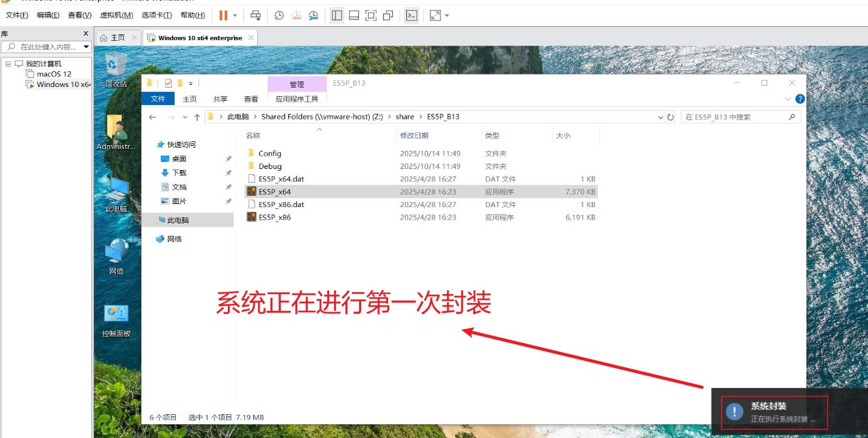Expand the Explorer ribbon chevron
Image resolution: width=868 pixels, height=438 pixels.
click(788, 99)
